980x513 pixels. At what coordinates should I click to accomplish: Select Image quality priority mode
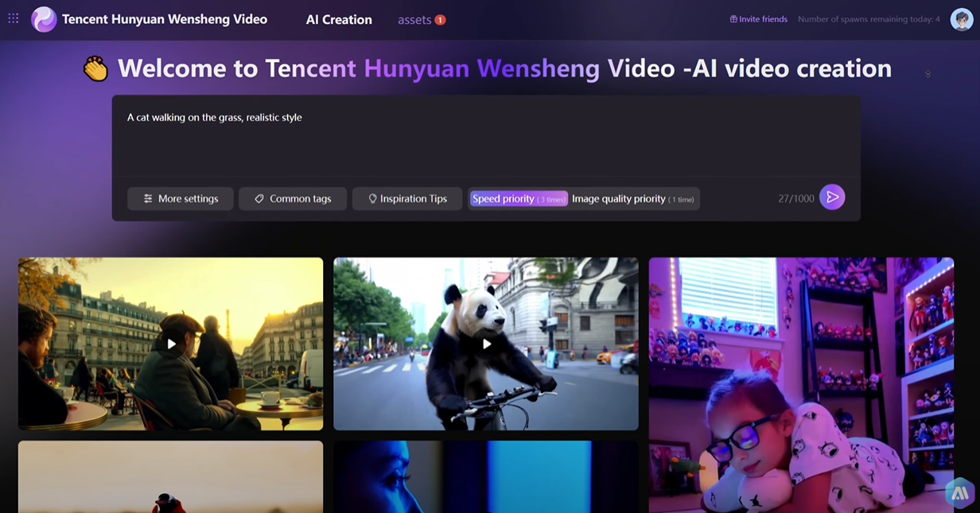click(633, 199)
